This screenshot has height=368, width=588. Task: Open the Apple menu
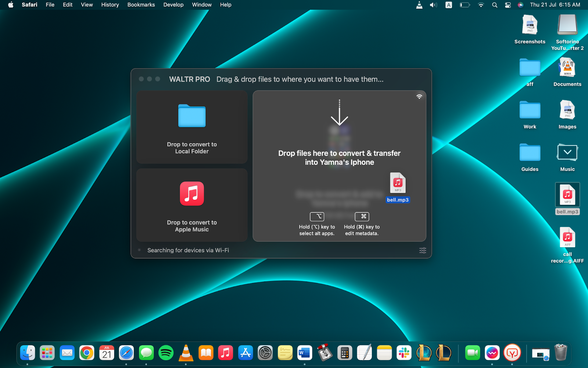click(x=11, y=5)
